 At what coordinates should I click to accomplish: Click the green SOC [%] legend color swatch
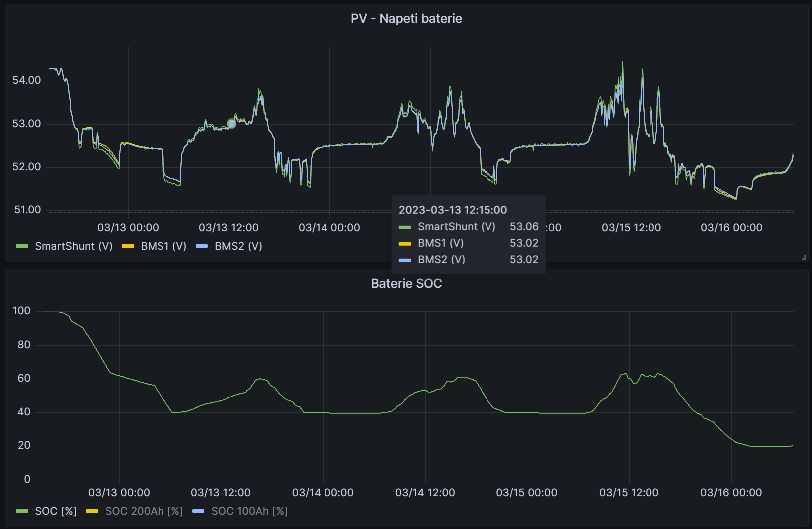click(x=22, y=511)
